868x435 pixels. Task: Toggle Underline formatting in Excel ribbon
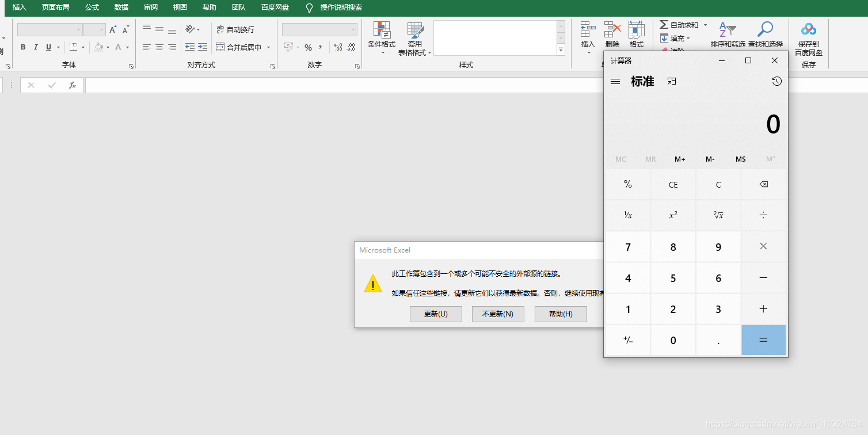(x=48, y=47)
